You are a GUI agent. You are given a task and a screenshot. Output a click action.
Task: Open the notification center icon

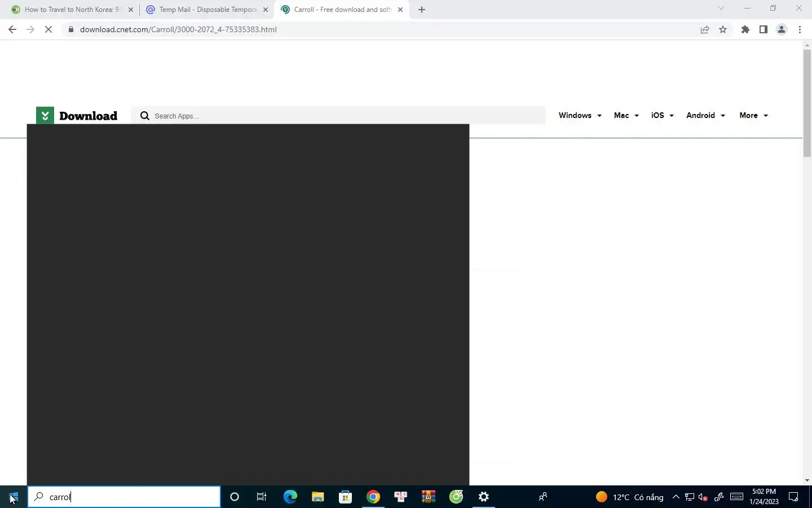[x=793, y=497]
